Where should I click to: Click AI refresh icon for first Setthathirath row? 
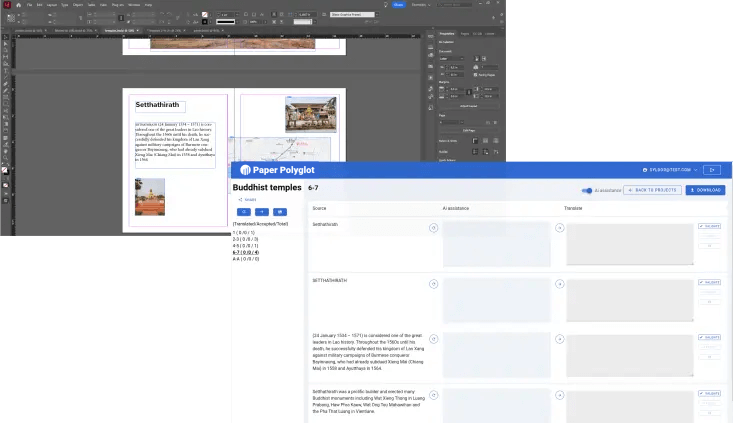tap(433, 228)
